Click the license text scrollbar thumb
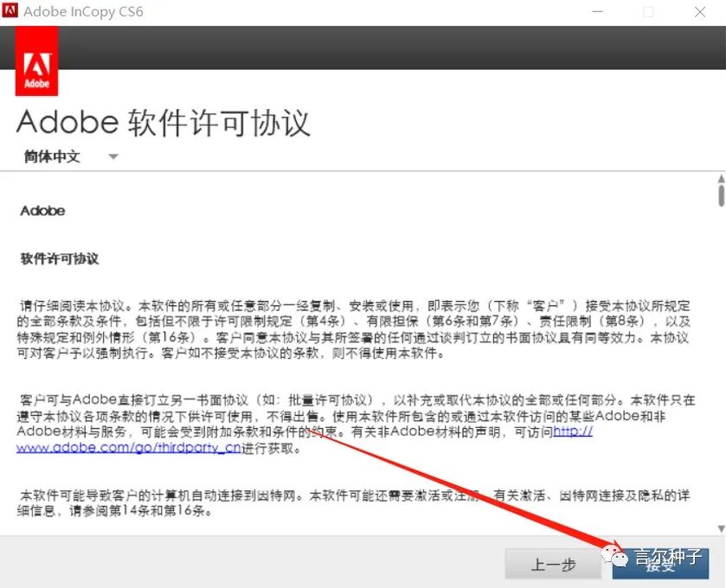The height and width of the screenshot is (588, 726). pos(722,195)
